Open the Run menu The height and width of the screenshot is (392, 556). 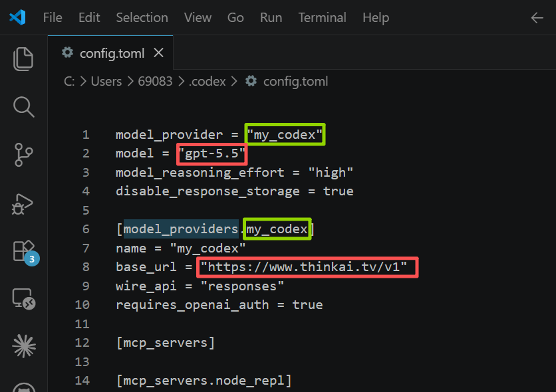point(271,17)
